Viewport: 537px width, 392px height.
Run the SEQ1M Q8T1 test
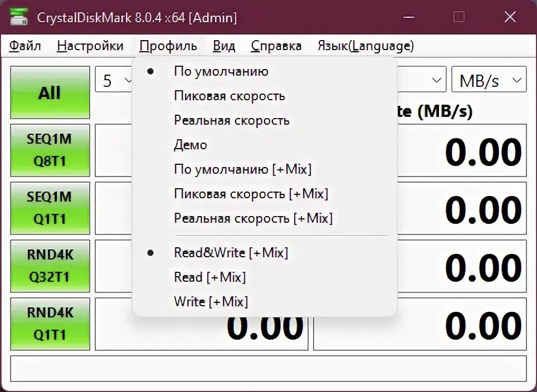(x=50, y=150)
